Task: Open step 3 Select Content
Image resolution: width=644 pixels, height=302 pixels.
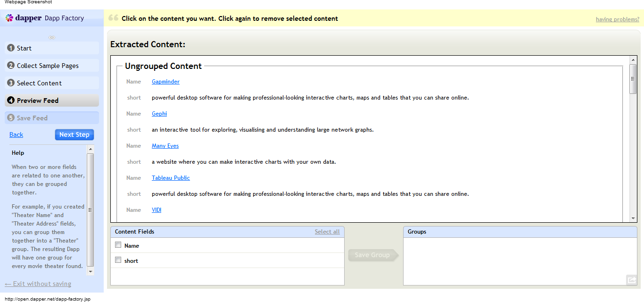Action: click(52, 83)
